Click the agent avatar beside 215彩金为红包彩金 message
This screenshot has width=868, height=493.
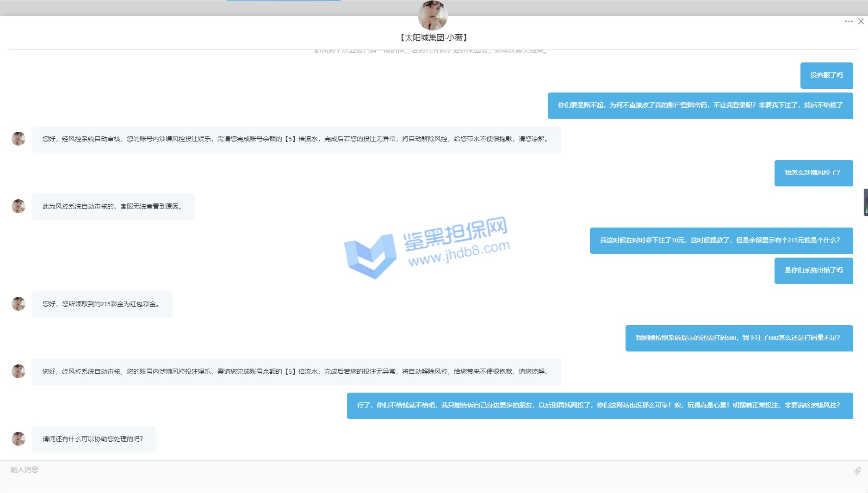[x=19, y=304]
